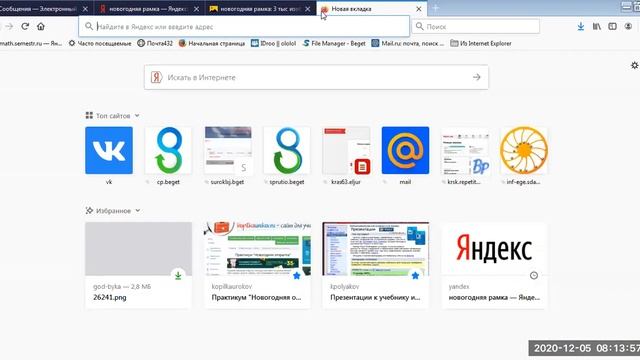
Task: Open 'Начальная страница' bookmark
Action: [x=212, y=43]
